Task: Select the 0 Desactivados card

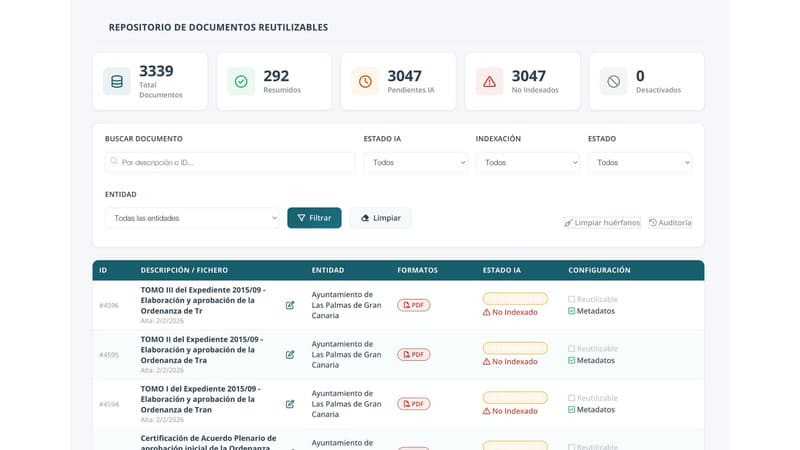Action: [x=646, y=82]
